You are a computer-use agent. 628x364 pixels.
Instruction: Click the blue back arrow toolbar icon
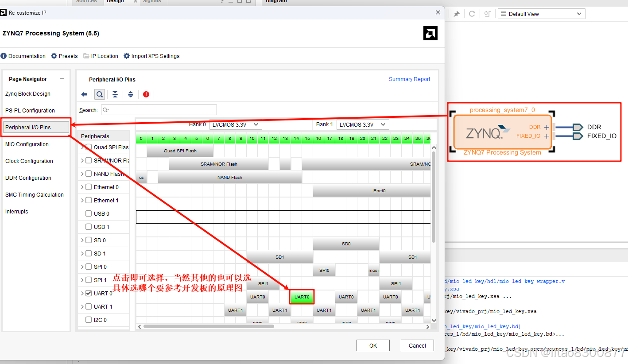pyautogui.click(x=85, y=94)
